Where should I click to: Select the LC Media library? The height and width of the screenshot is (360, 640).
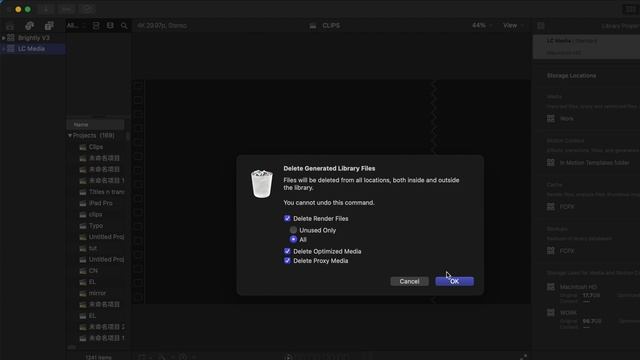pos(31,49)
